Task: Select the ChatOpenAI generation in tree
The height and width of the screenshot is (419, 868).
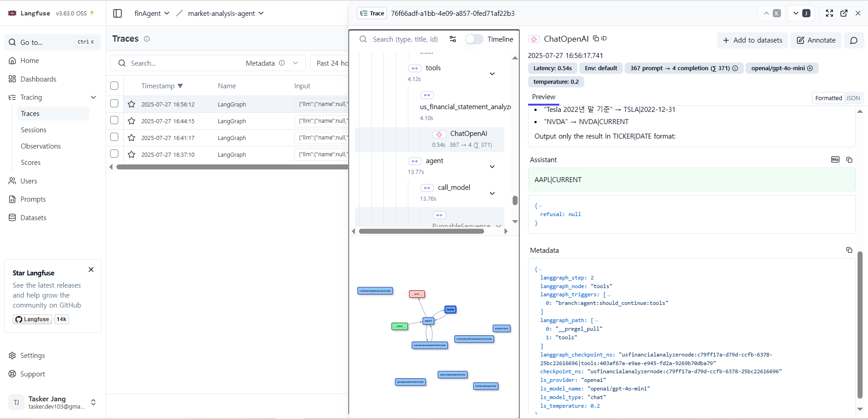Action: tap(430, 139)
